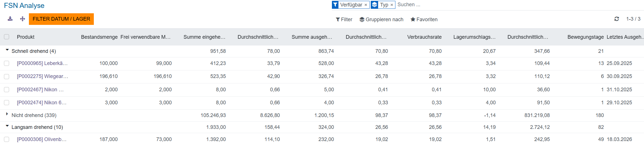The height and width of the screenshot is (145, 644).
Task: Click the value 2.724,12 in Langsam drehend
Action: [540, 127]
